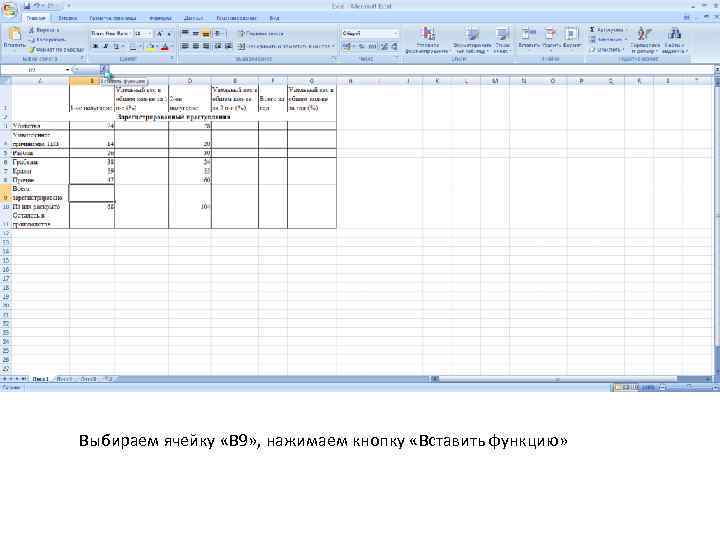Open the Вид ribbon tab
The width and height of the screenshot is (720, 540).
click(274, 18)
